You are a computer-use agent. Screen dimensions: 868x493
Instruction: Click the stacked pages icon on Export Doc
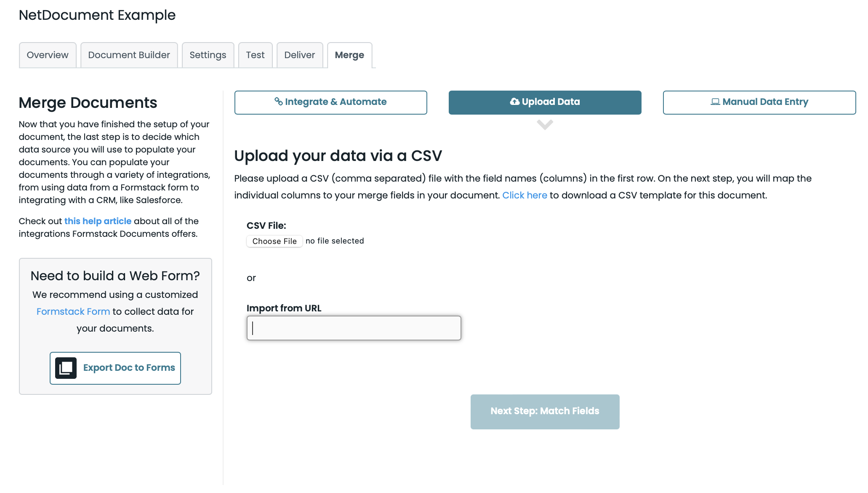[66, 368]
